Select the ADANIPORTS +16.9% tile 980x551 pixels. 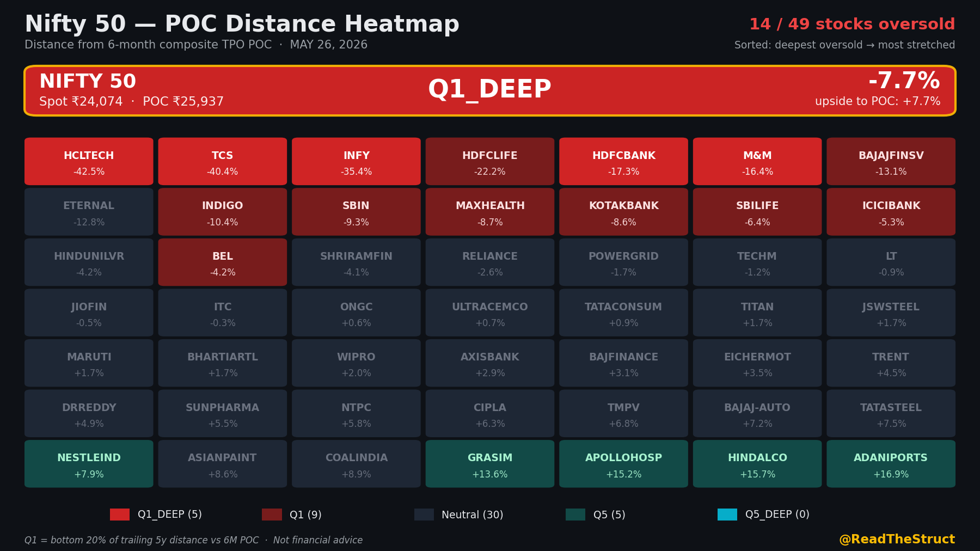tap(891, 464)
